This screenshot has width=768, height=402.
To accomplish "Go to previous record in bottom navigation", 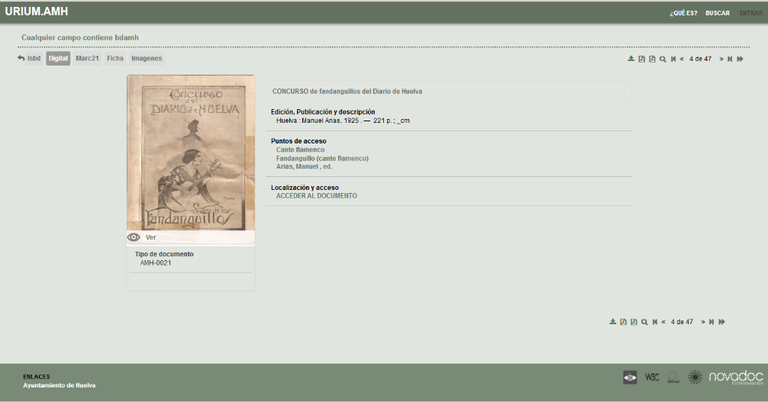I will (x=664, y=322).
